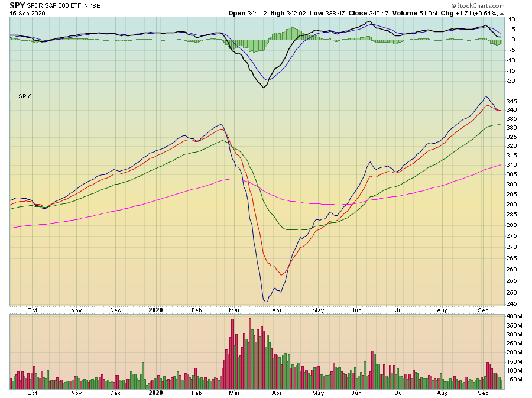Click the "SPDR S&P 500 ETF" name
The width and height of the screenshot is (532, 398).
pyautogui.click(x=54, y=6)
